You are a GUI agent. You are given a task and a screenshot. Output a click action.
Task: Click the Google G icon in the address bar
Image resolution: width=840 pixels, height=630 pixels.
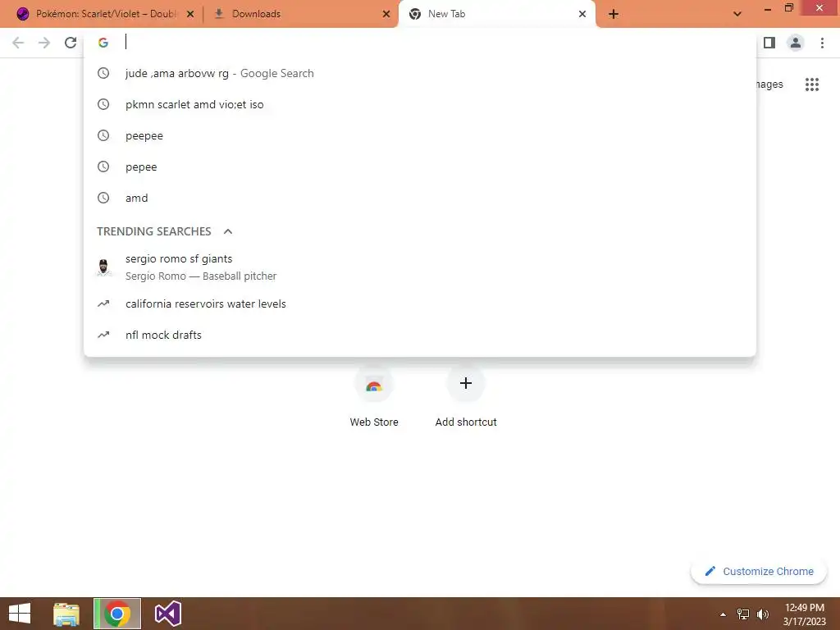click(x=103, y=43)
